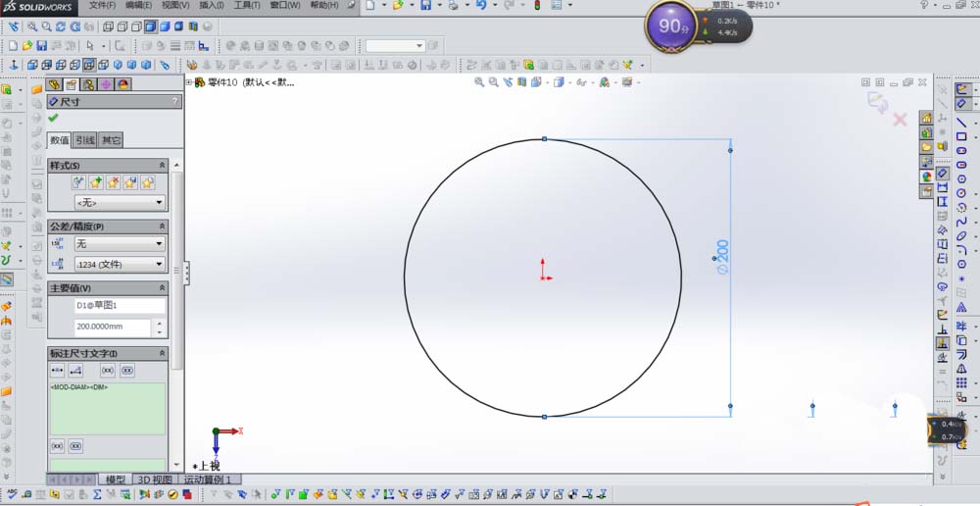Image resolution: width=980 pixels, height=506 pixels.
Task: Click Apply default style icon
Action: 78,182
